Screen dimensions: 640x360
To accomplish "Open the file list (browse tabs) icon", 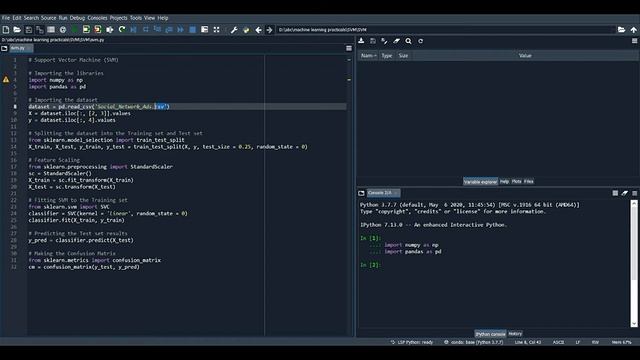I will 51,29.
